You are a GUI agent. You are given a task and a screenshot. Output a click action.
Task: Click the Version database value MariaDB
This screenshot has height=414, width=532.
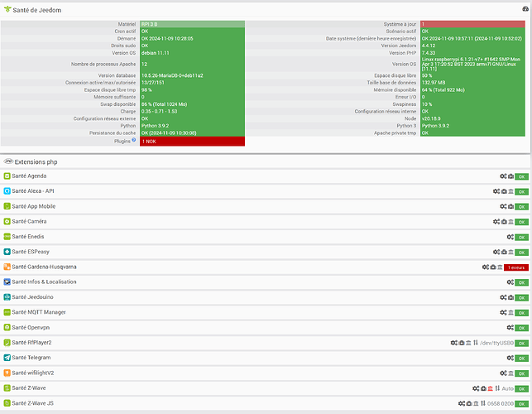172,75
